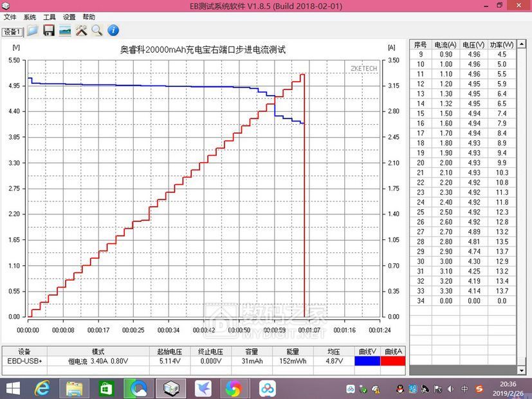
Task: Open the 系统 menu
Action: (x=30, y=17)
